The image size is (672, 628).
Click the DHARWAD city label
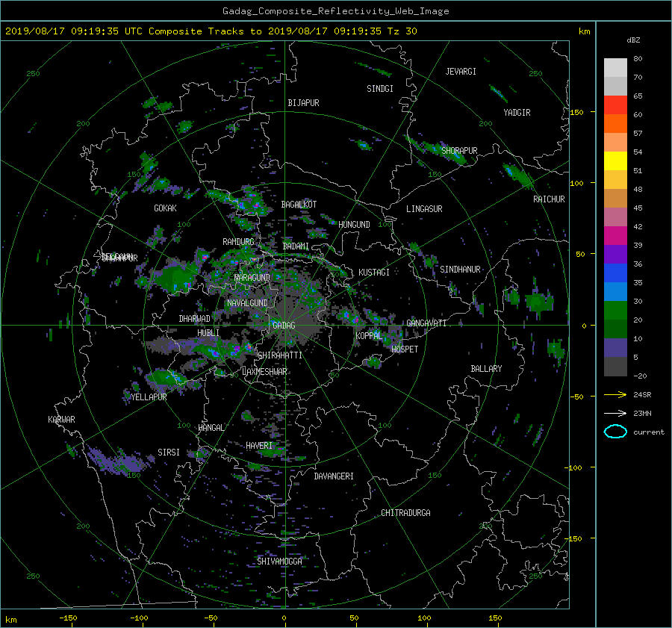tap(194, 319)
